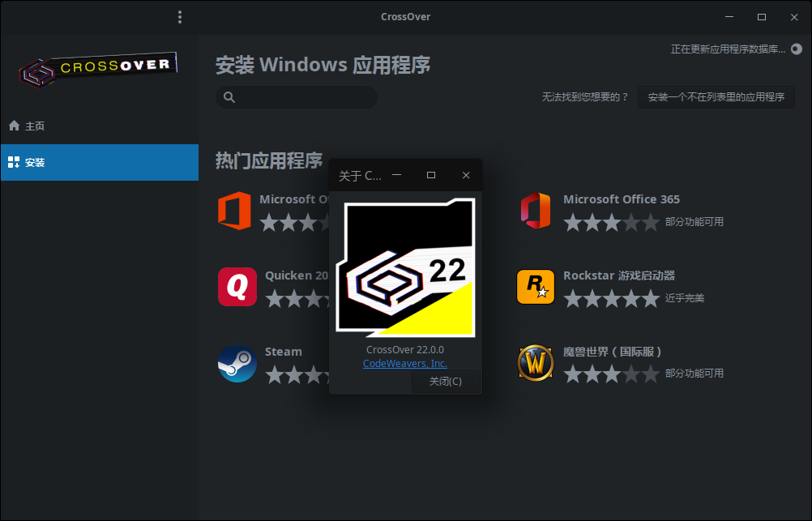The image size is (812, 521).
Task: Click the Microsoft Office 365 icon
Action: 536,211
